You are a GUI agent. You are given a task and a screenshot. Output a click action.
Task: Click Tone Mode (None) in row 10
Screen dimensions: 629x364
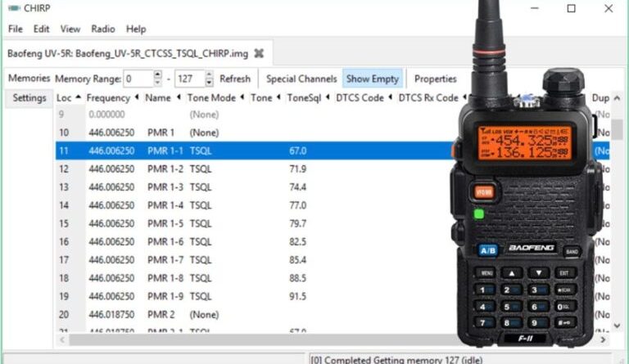tap(204, 133)
